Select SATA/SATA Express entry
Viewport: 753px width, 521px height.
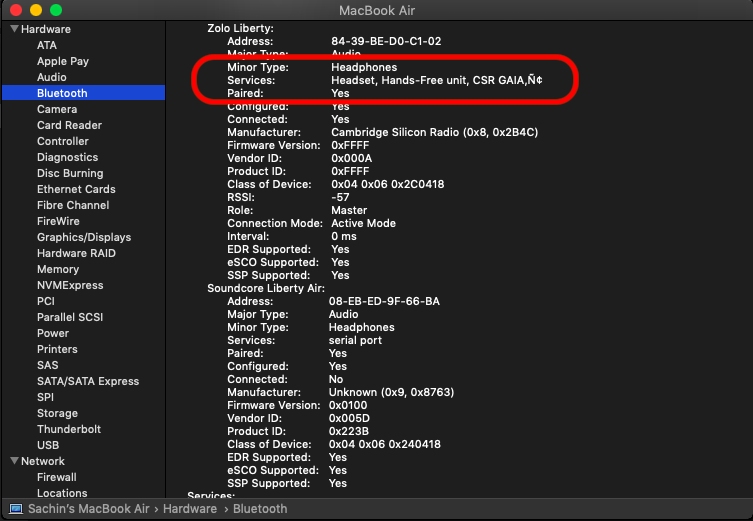click(88, 381)
